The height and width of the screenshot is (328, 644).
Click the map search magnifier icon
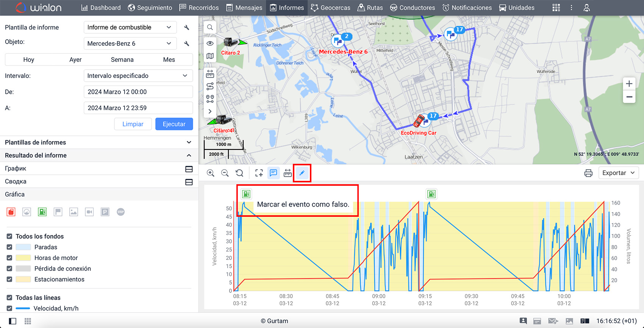click(x=210, y=27)
